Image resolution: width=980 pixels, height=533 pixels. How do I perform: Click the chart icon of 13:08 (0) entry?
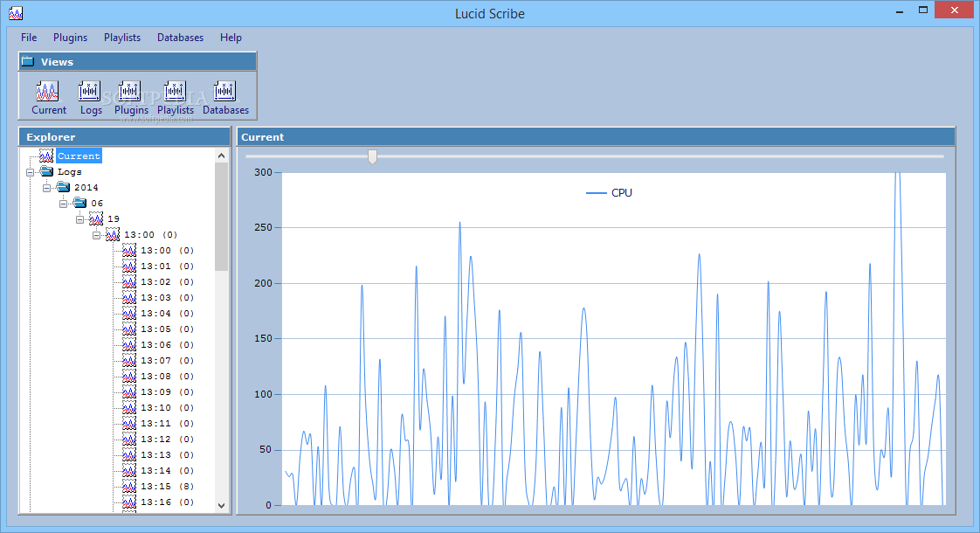click(x=129, y=376)
